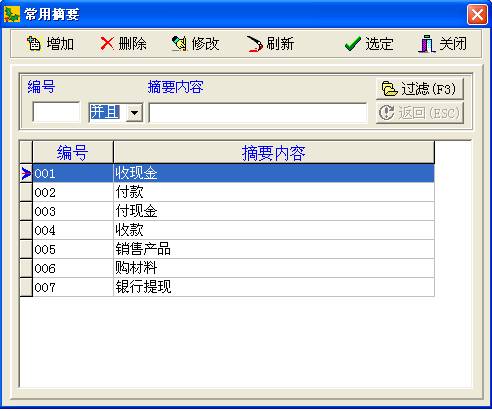Open the 并且 condition dropdown arrow
Image resolution: width=492 pixels, height=411 pixels.
pos(134,113)
